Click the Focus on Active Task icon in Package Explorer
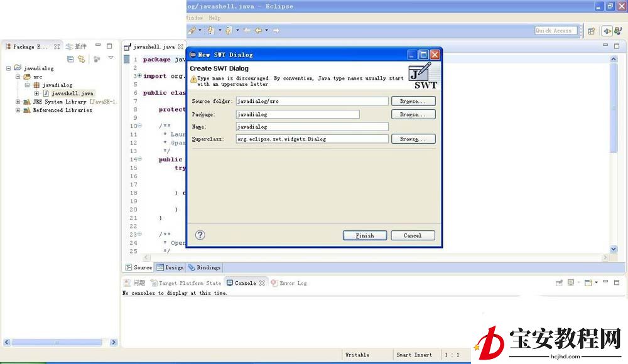The image size is (628, 364). tap(97, 59)
